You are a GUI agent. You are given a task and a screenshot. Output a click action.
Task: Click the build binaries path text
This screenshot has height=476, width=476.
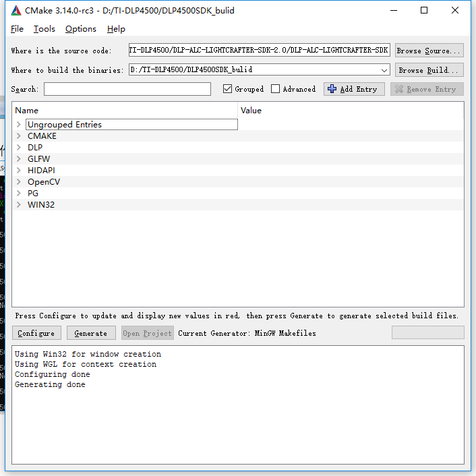click(x=191, y=69)
